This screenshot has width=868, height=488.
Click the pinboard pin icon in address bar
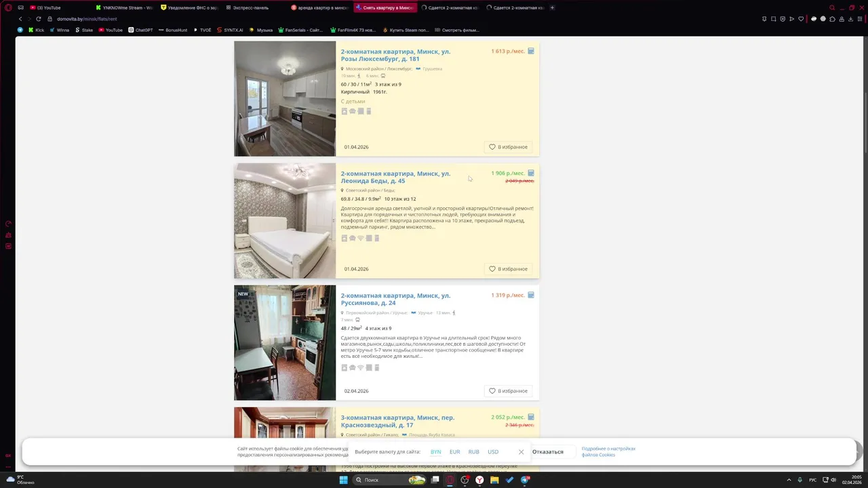pos(764,19)
